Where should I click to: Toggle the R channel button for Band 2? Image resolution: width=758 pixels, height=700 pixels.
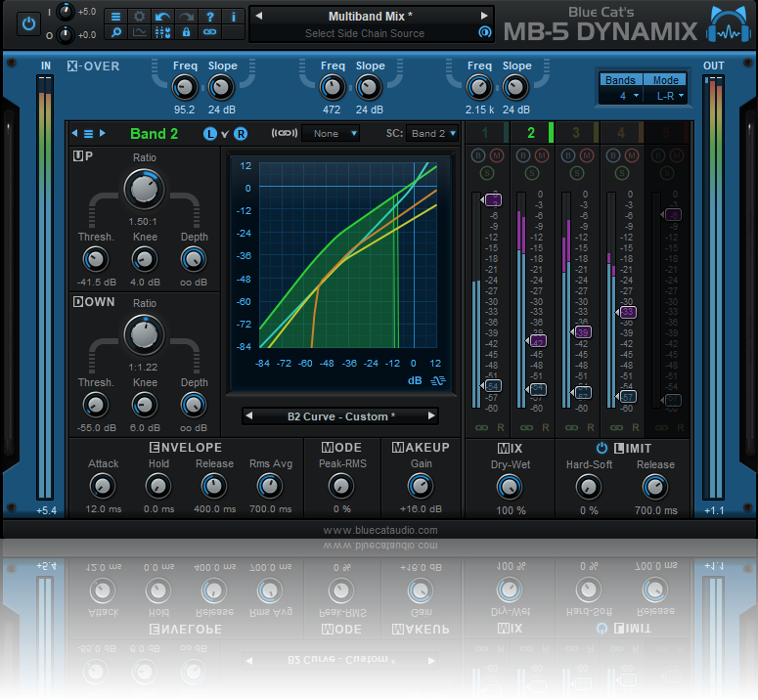click(241, 134)
